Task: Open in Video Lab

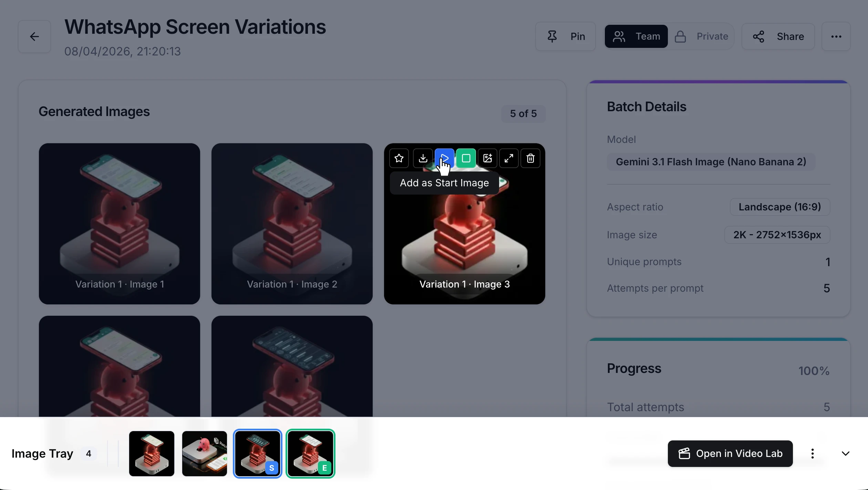Action: click(730, 453)
